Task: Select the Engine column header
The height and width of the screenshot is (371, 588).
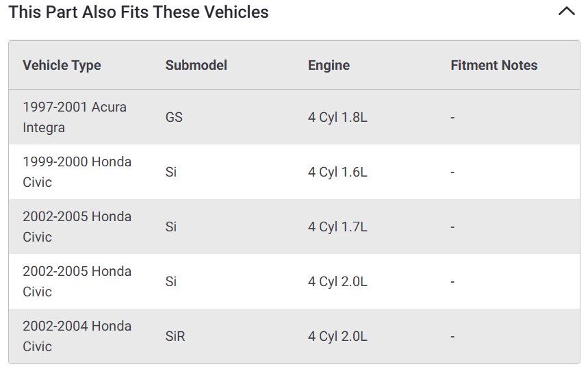Action: 329,66
